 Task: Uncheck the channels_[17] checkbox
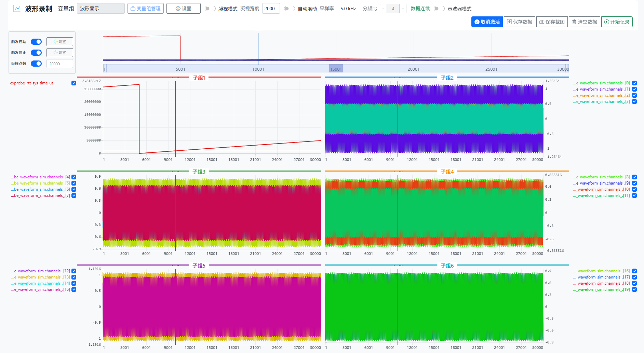pos(634,277)
